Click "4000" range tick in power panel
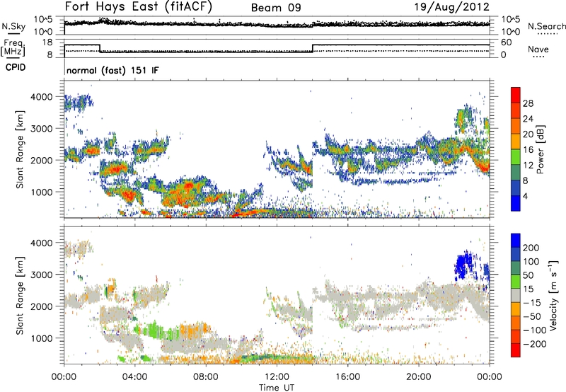The height and width of the screenshot is (392, 566). tap(41, 97)
